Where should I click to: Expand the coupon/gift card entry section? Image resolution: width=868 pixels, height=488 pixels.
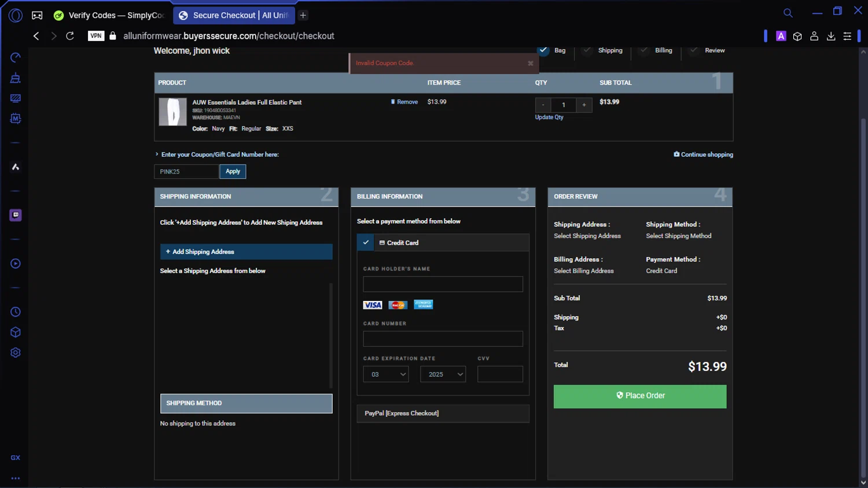point(219,155)
